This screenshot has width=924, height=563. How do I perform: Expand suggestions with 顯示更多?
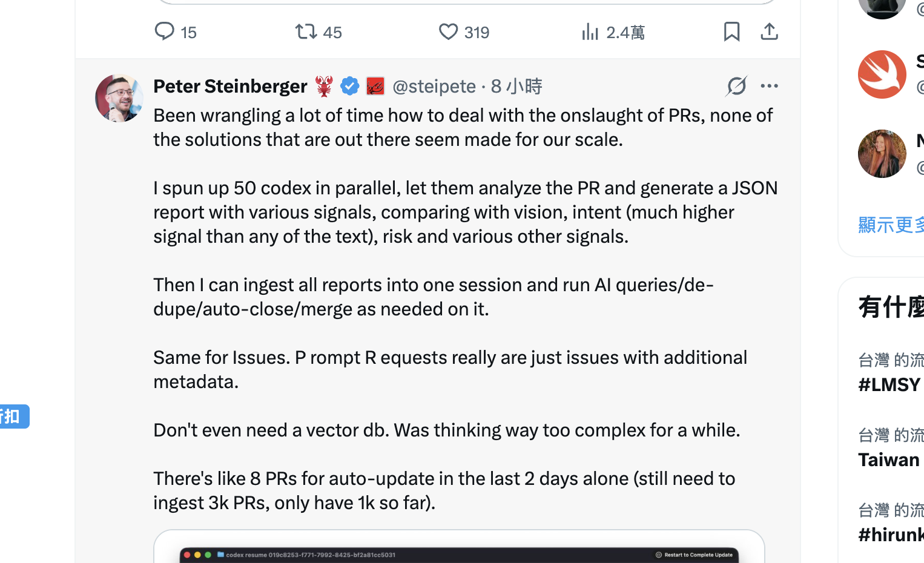[890, 225]
